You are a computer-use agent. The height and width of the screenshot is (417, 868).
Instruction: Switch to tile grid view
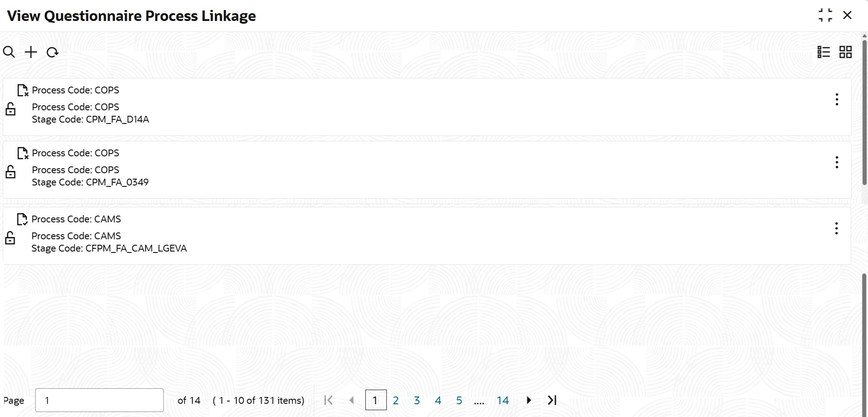[845, 52]
